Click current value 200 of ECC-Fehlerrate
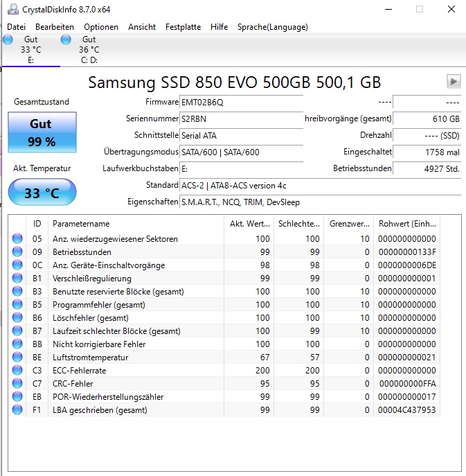This screenshot has height=476, width=466. click(262, 371)
